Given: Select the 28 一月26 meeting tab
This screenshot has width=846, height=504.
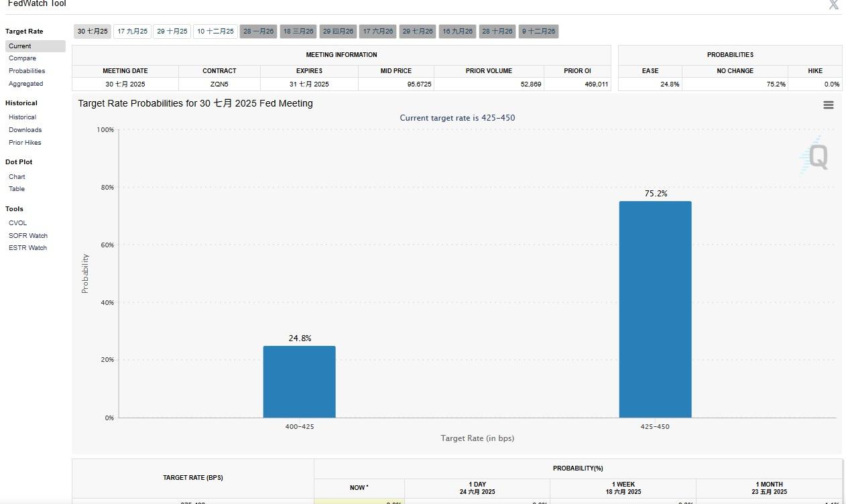Looking at the screenshot, I should coord(258,31).
